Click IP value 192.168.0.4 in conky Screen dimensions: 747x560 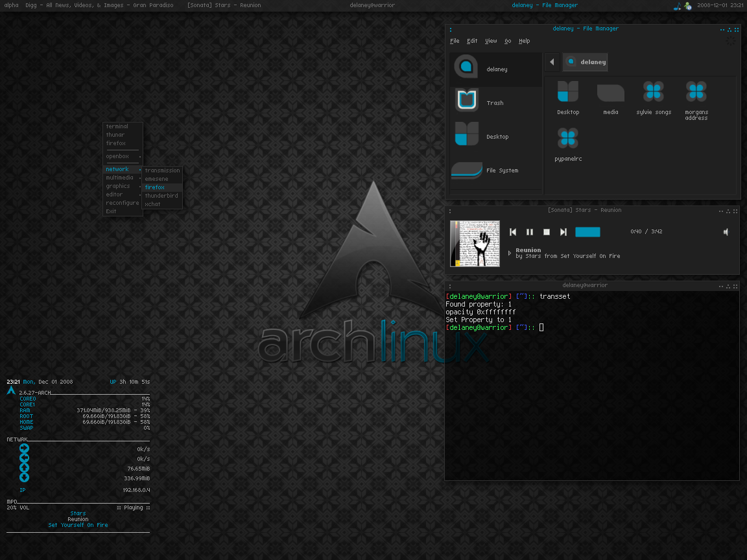pos(136,490)
